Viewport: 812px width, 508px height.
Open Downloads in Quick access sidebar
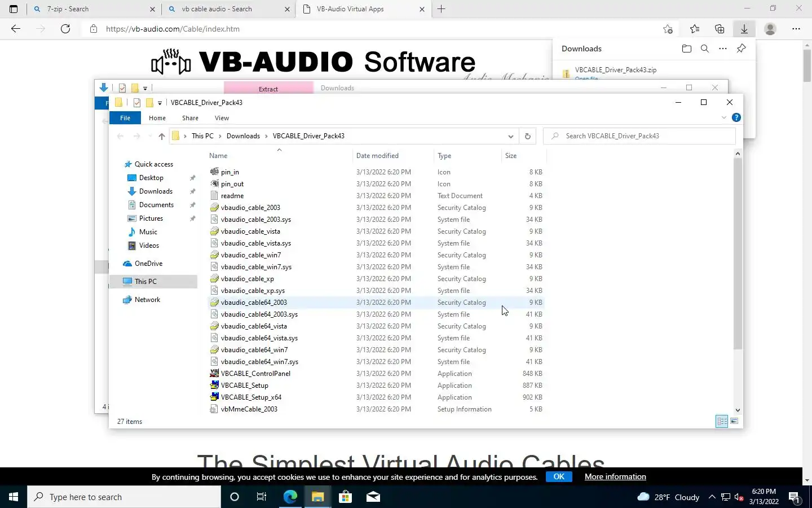[x=156, y=191]
